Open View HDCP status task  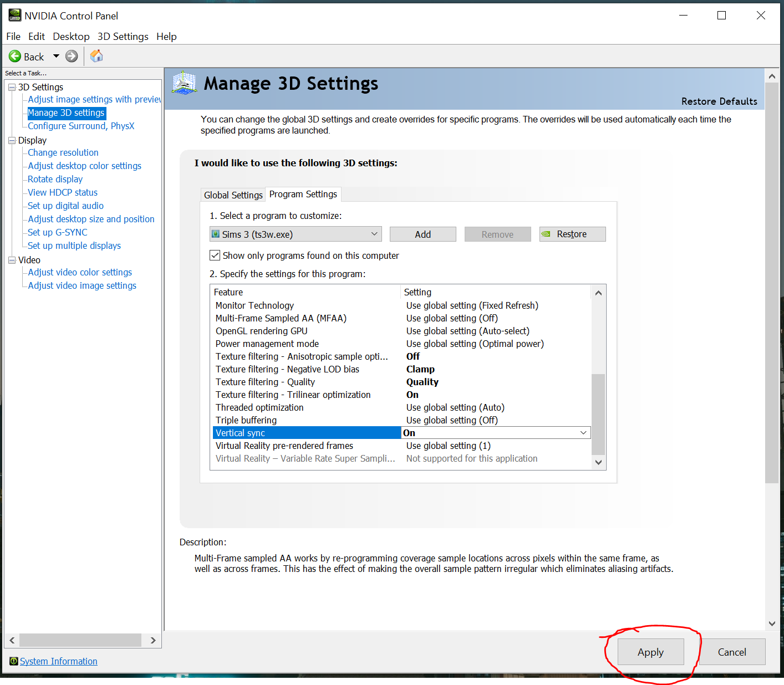[x=63, y=192]
